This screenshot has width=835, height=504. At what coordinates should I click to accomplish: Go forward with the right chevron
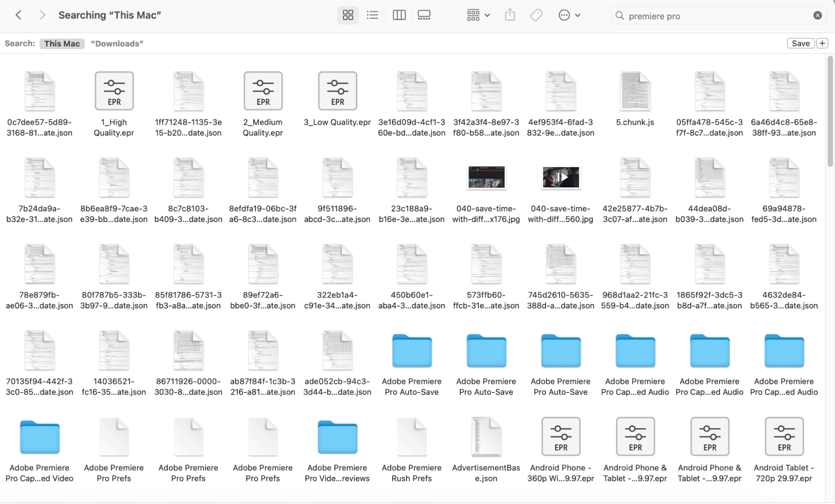[42, 15]
